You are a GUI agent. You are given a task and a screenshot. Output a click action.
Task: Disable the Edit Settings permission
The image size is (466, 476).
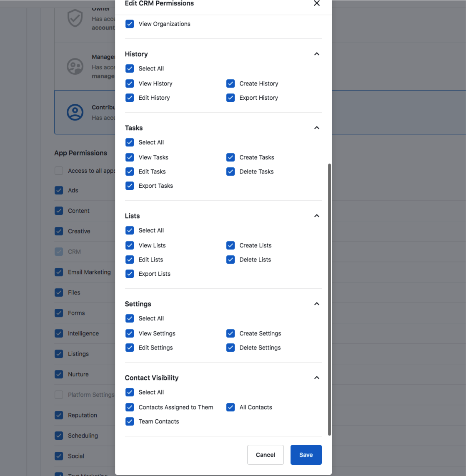click(x=130, y=348)
